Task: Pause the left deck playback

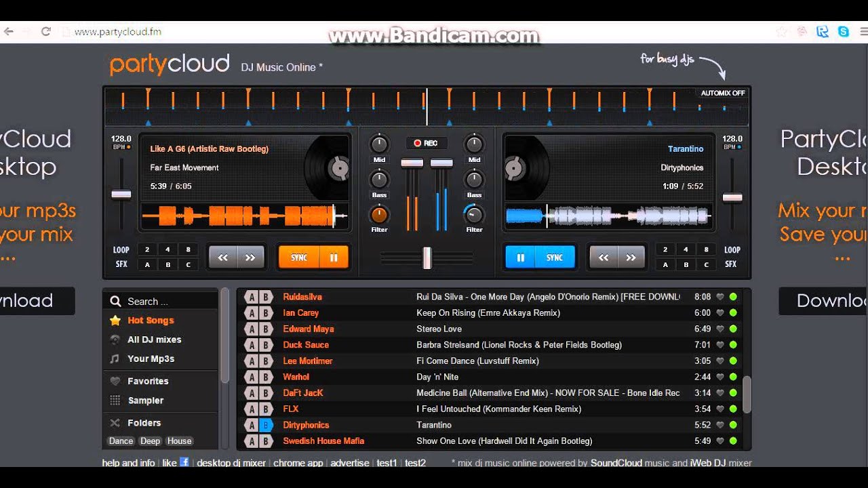Action: click(334, 258)
